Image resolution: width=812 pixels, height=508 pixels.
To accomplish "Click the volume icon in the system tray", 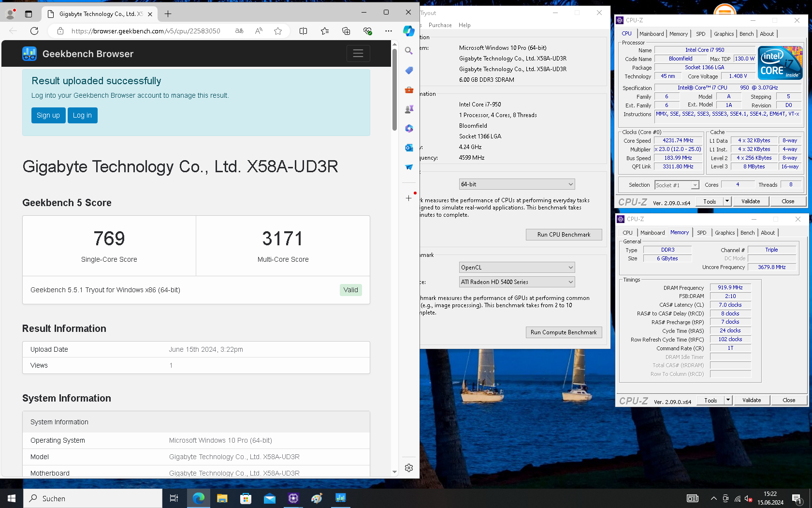I will tap(748, 498).
